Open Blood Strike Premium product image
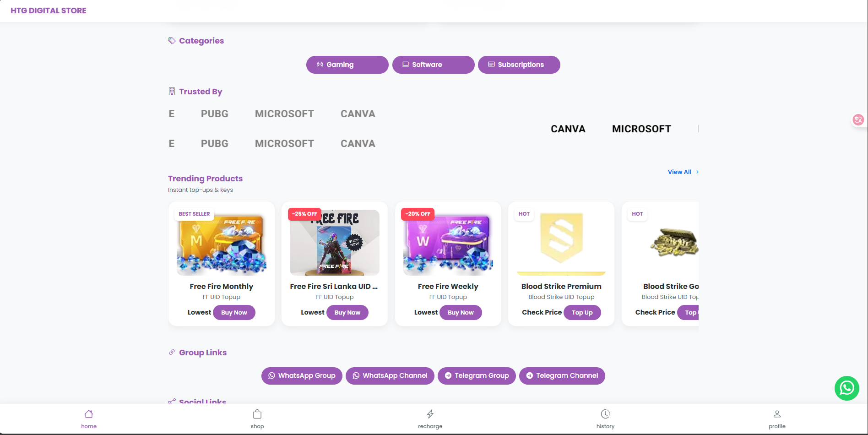The image size is (868, 435). pos(561,243)
